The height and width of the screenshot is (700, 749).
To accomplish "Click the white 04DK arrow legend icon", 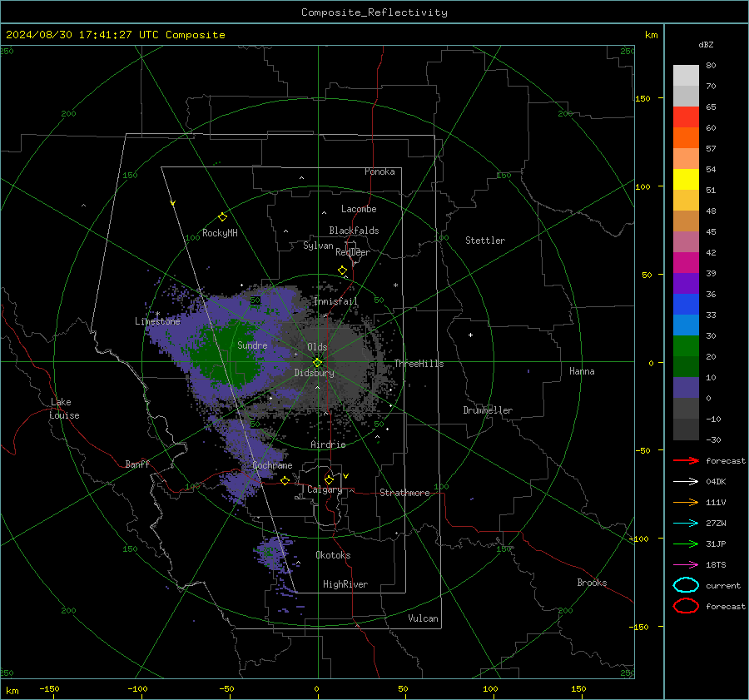I will [x=686, y=481].
